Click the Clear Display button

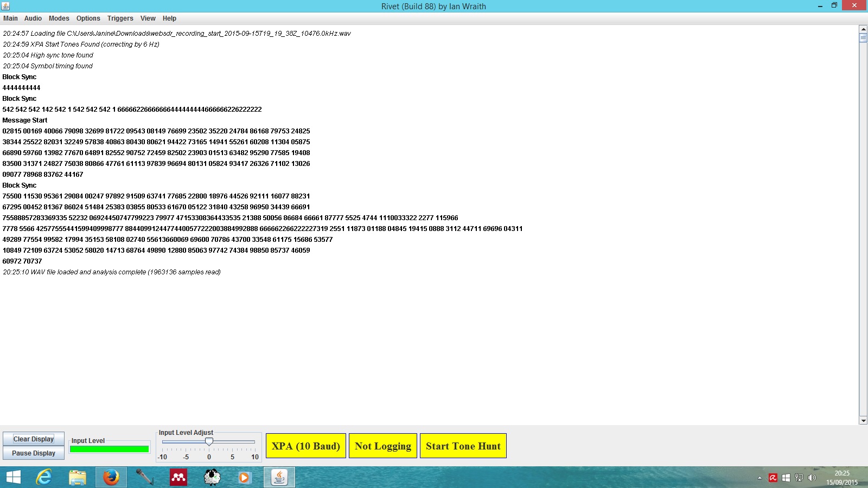click(34, 439)
